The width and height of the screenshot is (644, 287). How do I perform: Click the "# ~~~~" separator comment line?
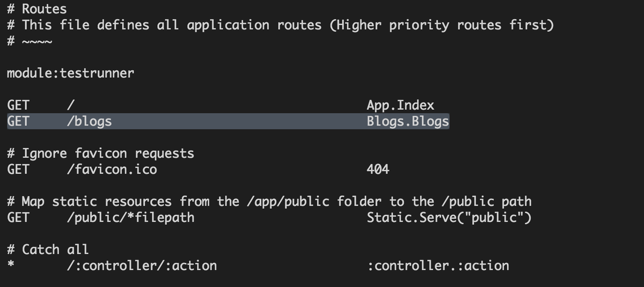coord(30,41)
